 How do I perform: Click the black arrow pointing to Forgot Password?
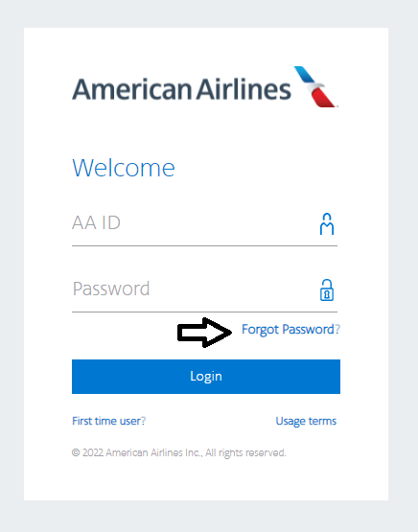pos(204,333)
